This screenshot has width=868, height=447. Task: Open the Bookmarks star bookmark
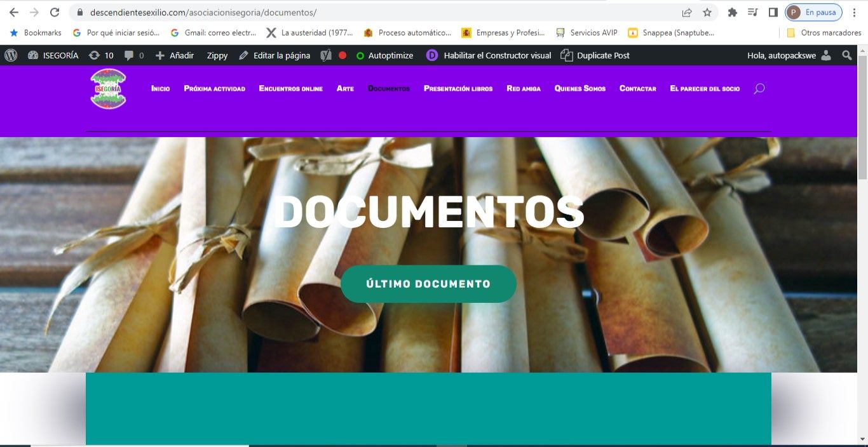(x=36, y=32)
